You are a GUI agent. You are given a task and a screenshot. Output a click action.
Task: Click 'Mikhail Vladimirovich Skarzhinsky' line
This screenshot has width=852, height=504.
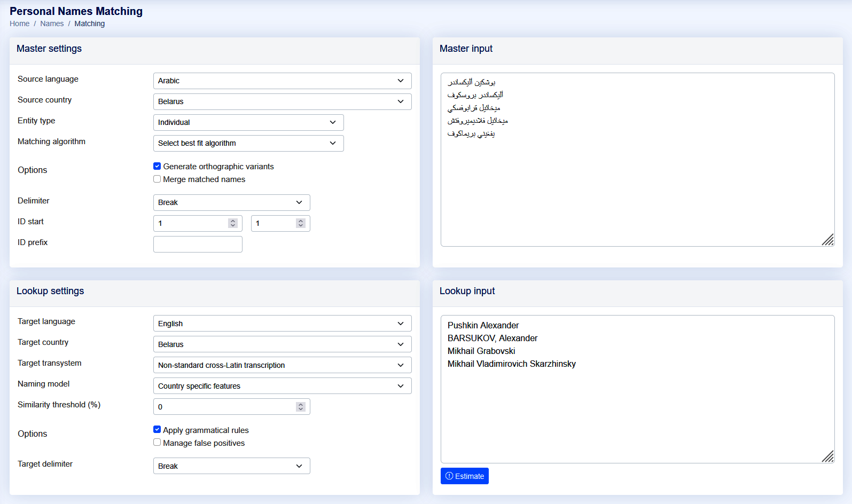[x=512, y=364]
